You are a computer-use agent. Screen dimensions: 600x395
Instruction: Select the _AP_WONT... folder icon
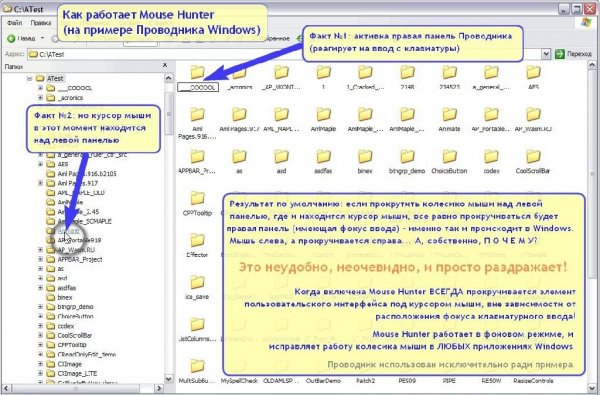[x=281, y=72]
